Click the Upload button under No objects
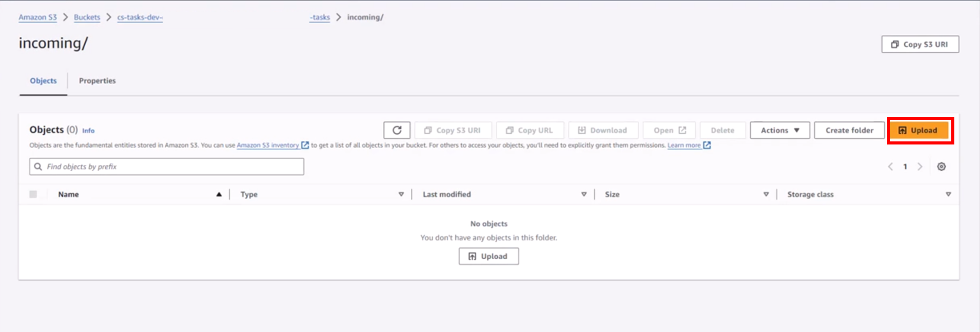 (488, 256)
